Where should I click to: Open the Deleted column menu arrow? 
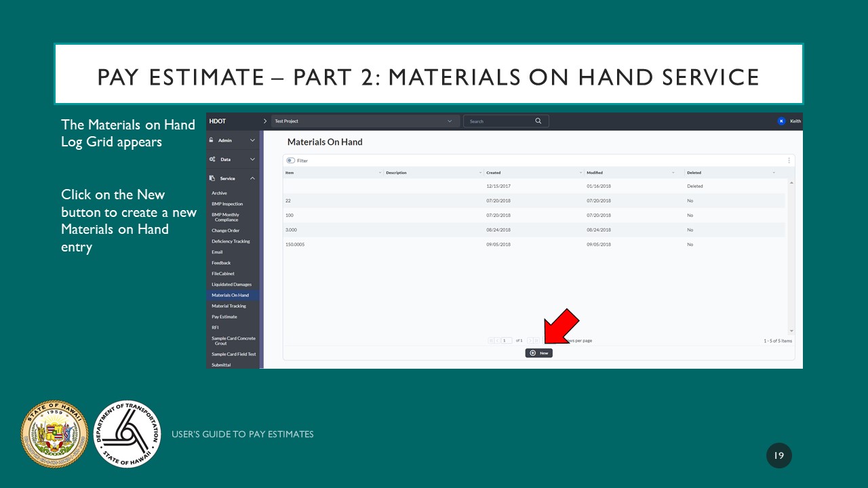click(774, 173)
